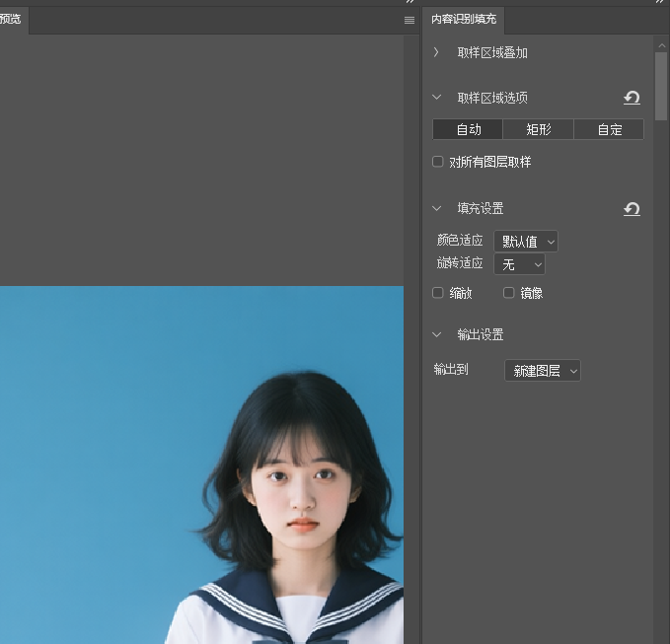Choose the 自动 sampling area option
Image resolution: width=670 pixels, height=644 pixels.
(x=468, y=129)
